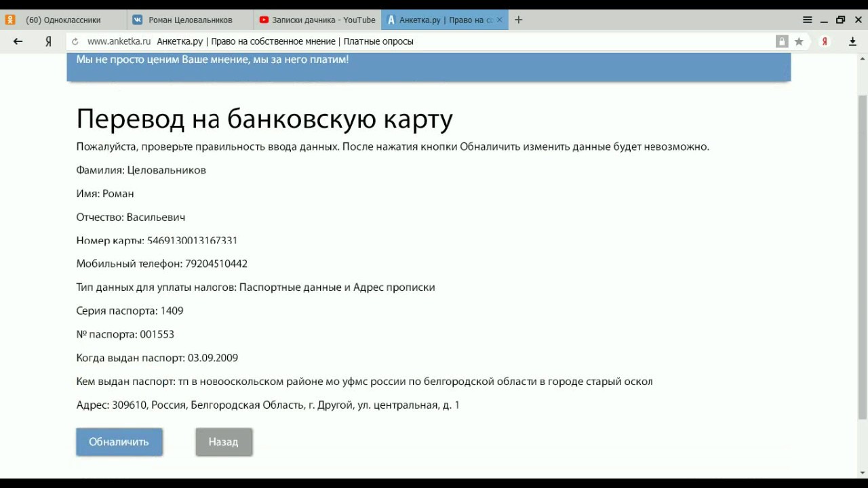Image resolution: width=868 pixels, height=488 pixels.
Task: Click the Мобильный телефон line
Action: 162,264
